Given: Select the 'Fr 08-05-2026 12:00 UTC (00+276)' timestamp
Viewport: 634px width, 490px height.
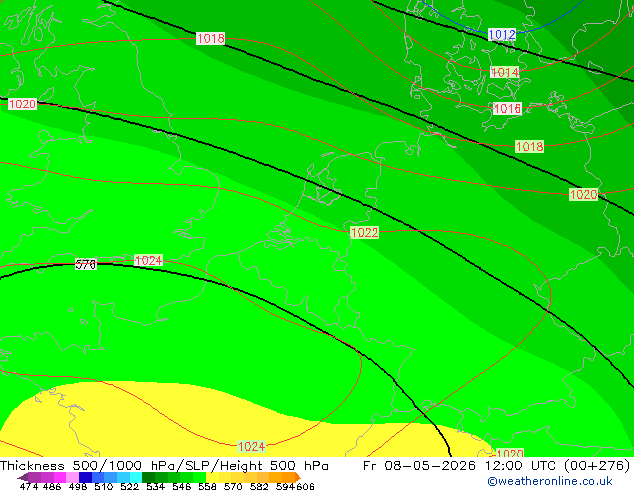Looking at the screenshot, I should click(x=497, y=466).
